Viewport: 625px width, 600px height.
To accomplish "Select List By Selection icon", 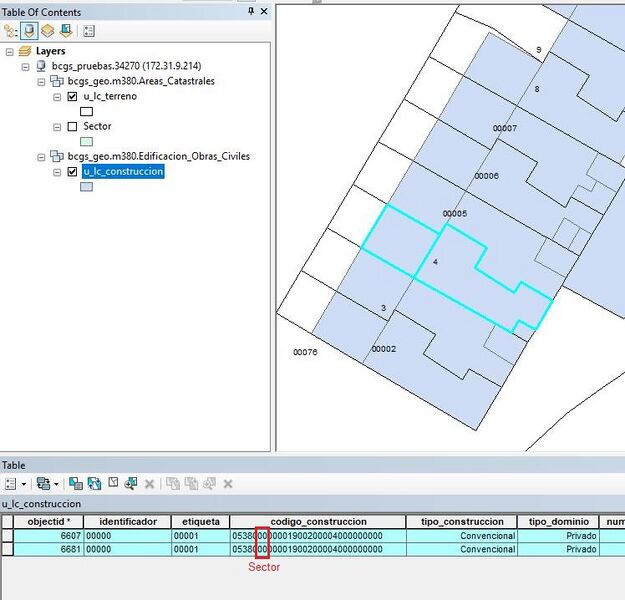I will coord(66,31).
